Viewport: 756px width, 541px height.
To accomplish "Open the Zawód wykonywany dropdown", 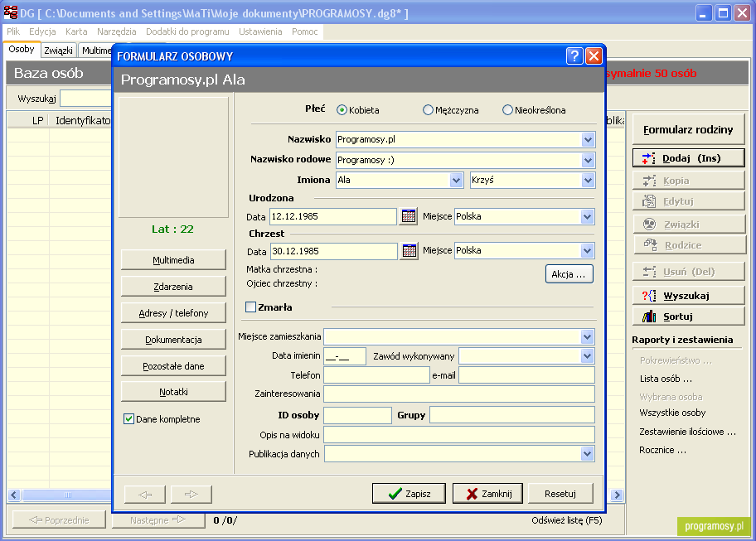I will coord(587,356).
